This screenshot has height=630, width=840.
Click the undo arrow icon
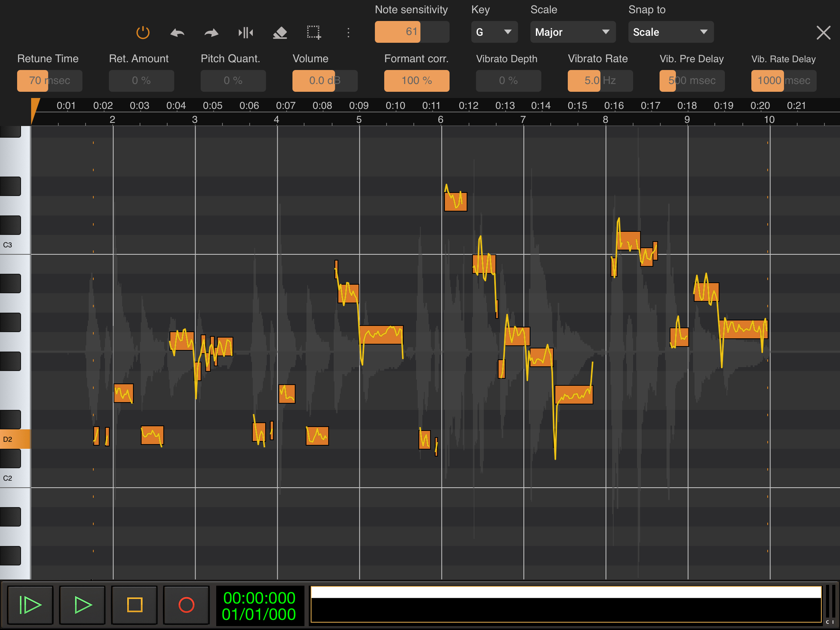pyautogui.click(x=177, y=33)
